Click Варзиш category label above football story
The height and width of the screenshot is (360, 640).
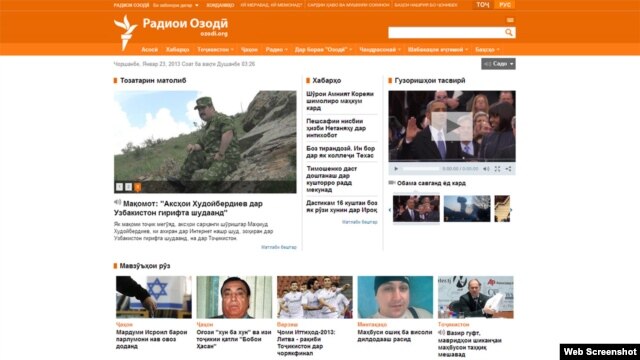(287, 324)
